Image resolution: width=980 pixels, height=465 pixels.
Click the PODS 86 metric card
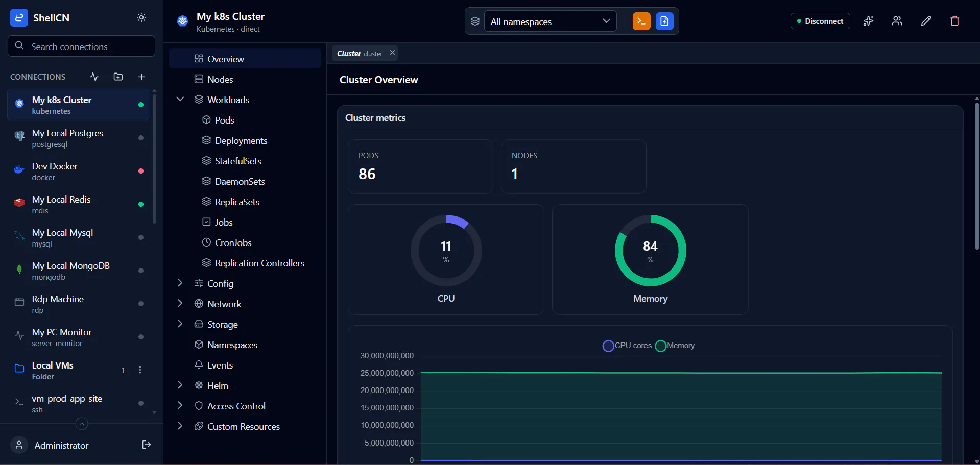[420, 166]
